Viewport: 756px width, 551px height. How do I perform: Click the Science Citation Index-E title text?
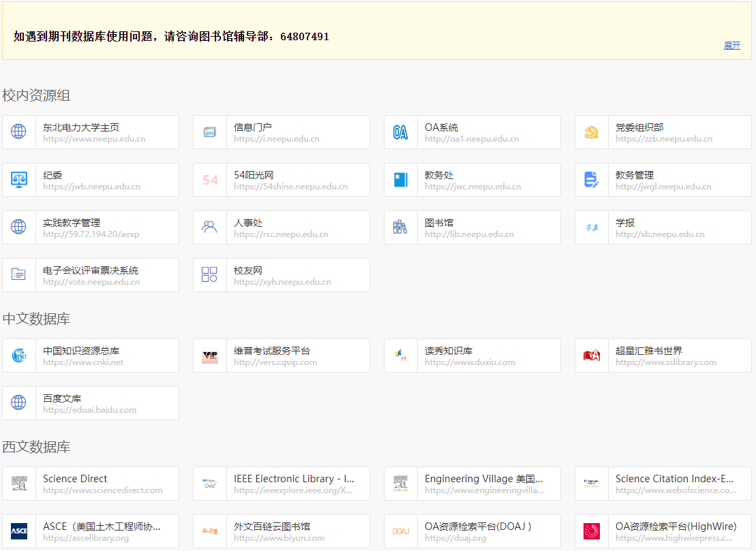[x=674, y=479]
